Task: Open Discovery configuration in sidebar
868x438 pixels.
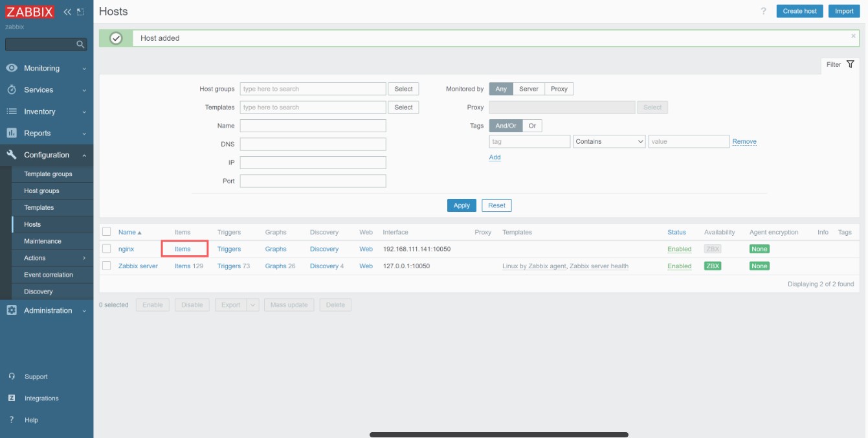Action: click(52, 292)
